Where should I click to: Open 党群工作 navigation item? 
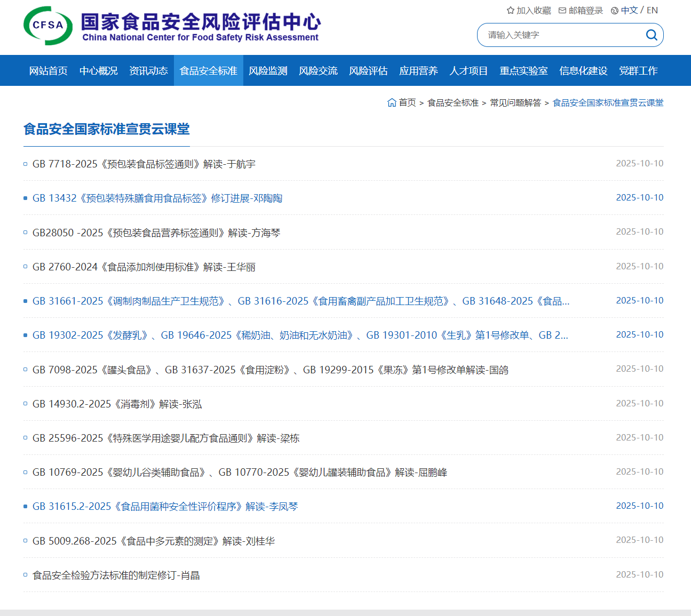638,71
